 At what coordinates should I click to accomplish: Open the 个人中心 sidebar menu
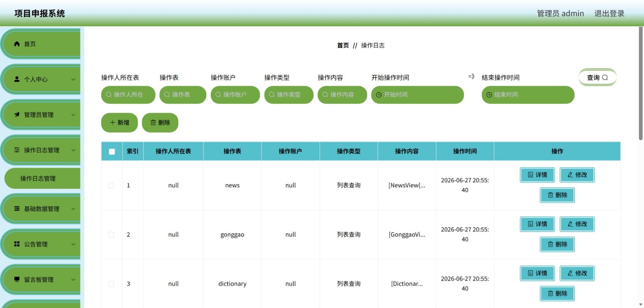(x=41, y=79)
